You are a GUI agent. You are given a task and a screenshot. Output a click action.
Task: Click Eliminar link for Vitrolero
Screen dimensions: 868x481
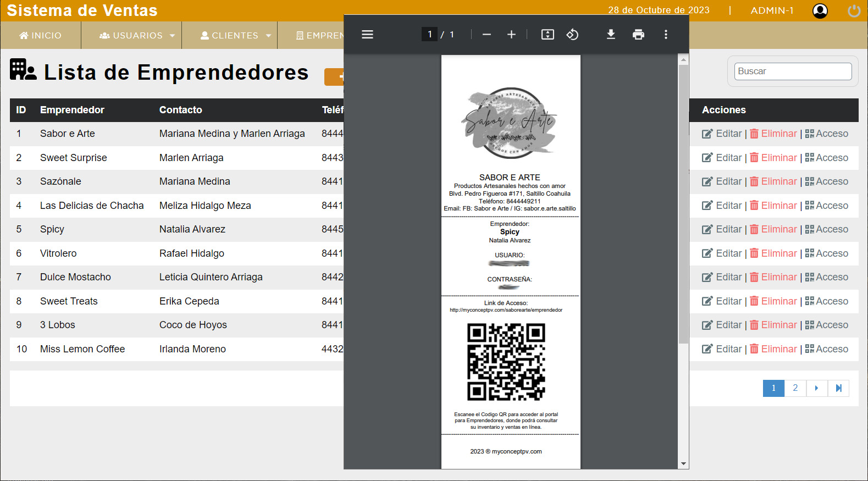[779, 253]
